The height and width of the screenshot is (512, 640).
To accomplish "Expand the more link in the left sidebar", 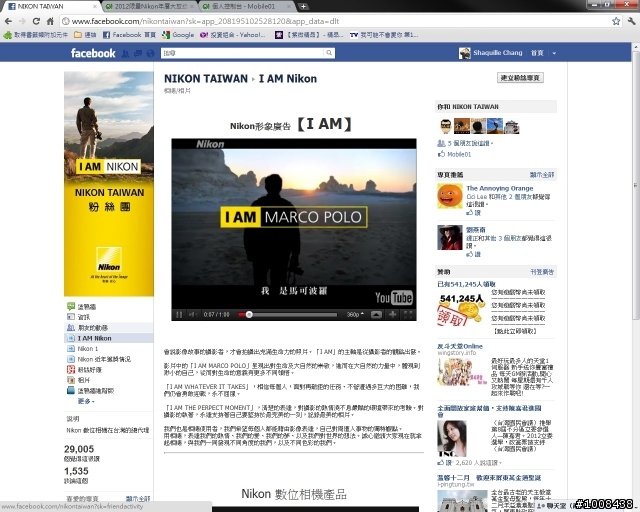I will pyautogui.click(x=86, y=401).
